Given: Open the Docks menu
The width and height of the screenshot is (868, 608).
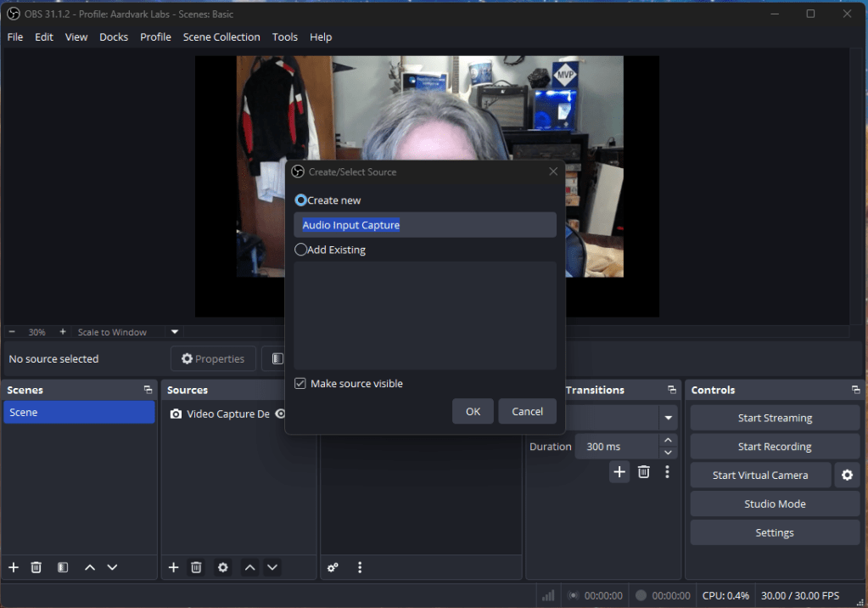Looking at the screenshot, I should [x=114, y=37].
